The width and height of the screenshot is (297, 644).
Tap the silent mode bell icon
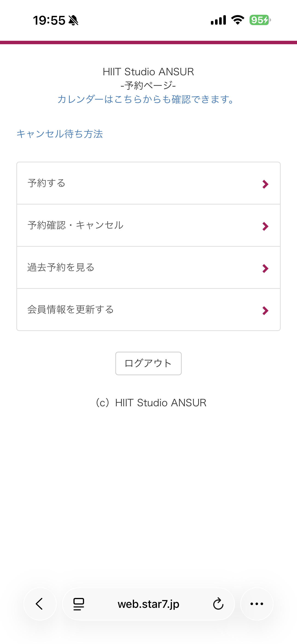[73, 20]
